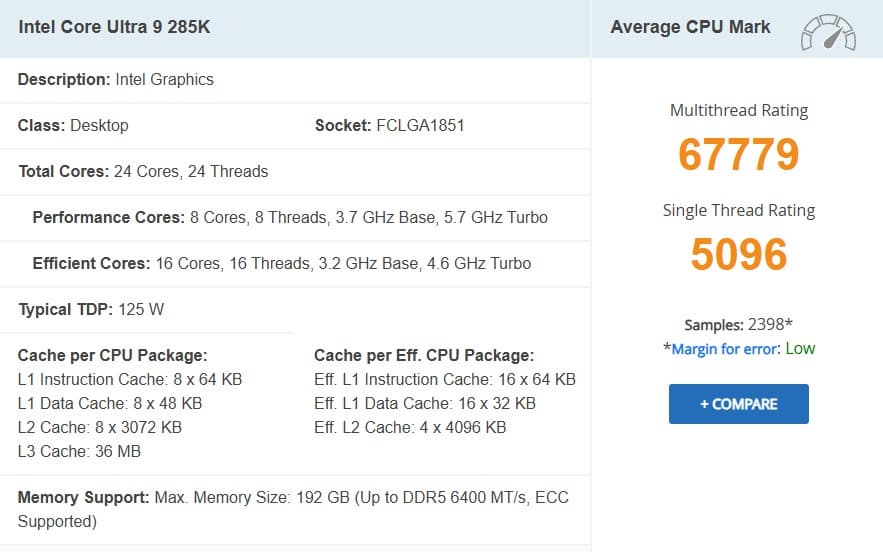Click the Cache per Eff. CPU Package heading
Screen dimensions: 883x552
423,355
